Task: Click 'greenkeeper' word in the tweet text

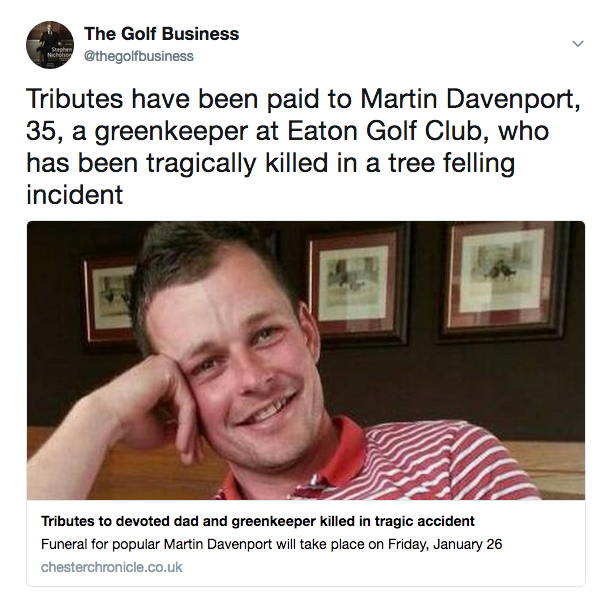Action: coord(171,132)
